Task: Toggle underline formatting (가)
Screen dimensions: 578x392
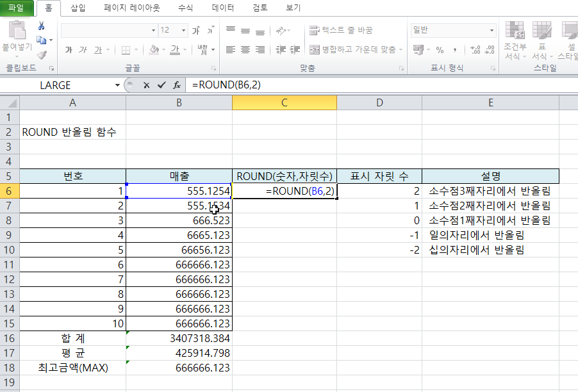Action: point(97,50)
